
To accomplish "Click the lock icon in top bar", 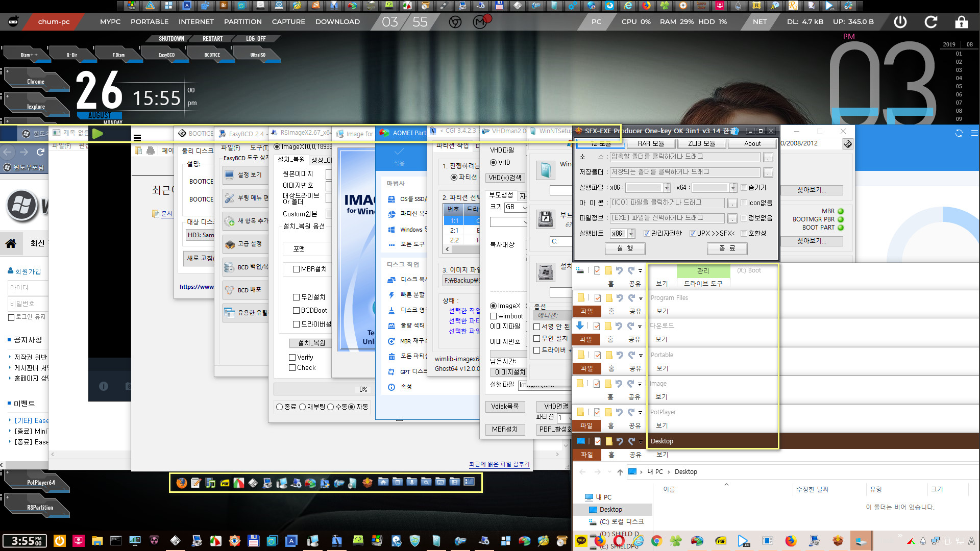I will pyautogui.click(x=961, y=22).
